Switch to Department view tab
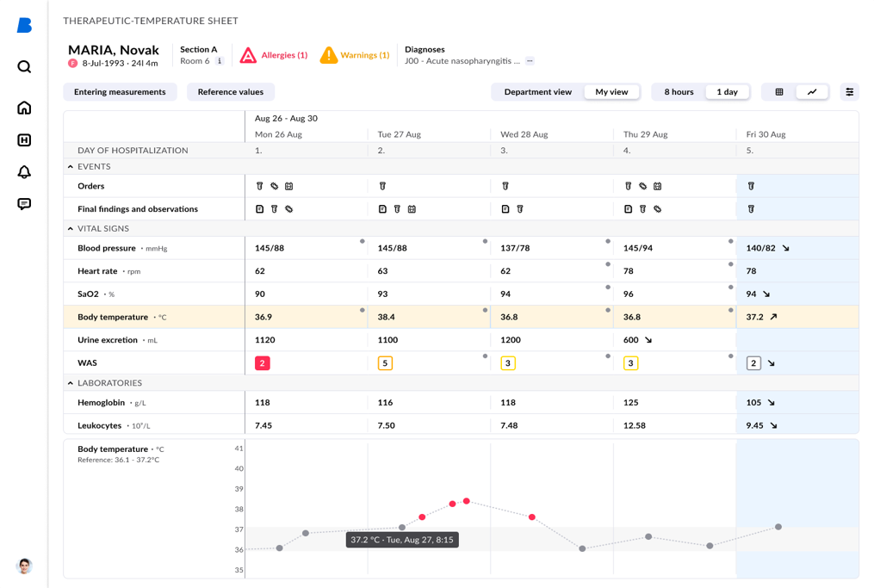 click(x=537, y=92)
